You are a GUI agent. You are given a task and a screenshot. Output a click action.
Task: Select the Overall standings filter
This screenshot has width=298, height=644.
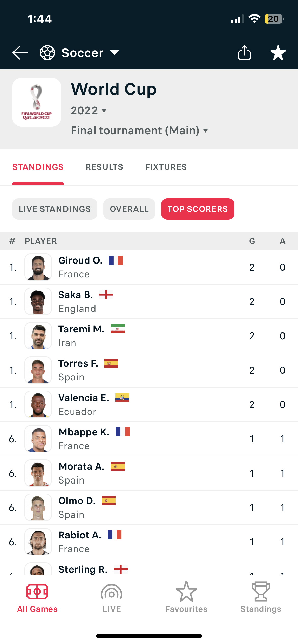tap(129, 209)
